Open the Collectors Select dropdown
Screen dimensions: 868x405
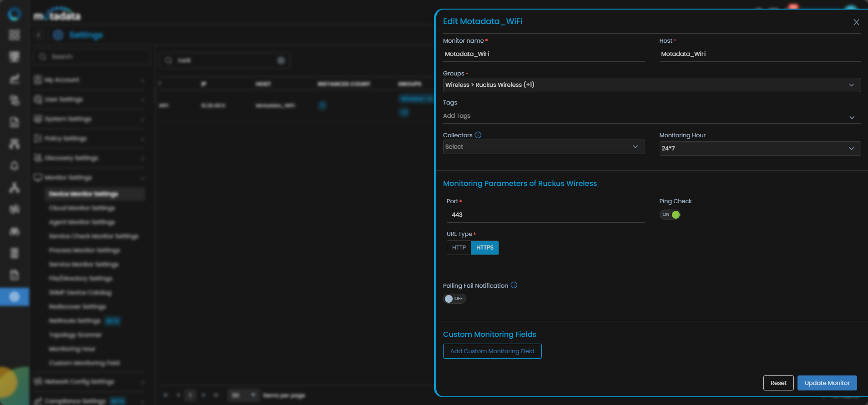[x=544, y=147]
